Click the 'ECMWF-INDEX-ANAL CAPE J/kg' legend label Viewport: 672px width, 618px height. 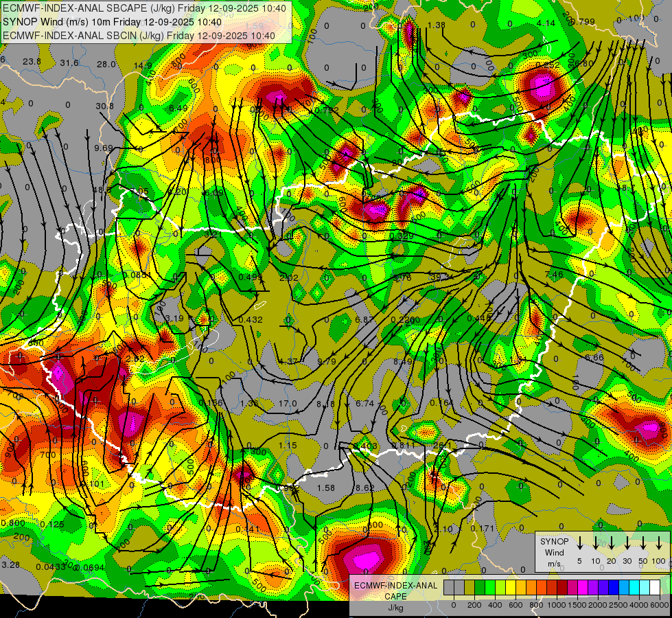coord(395,597)
